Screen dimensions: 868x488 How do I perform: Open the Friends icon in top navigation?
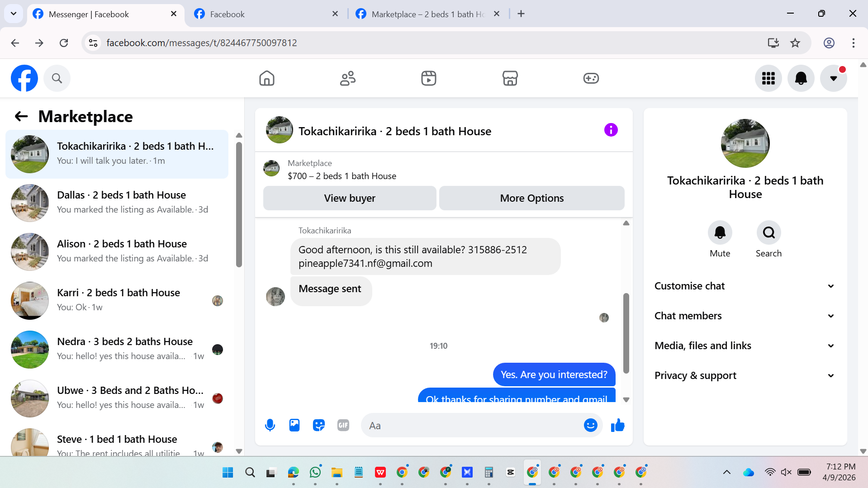[x=347, y=78]
